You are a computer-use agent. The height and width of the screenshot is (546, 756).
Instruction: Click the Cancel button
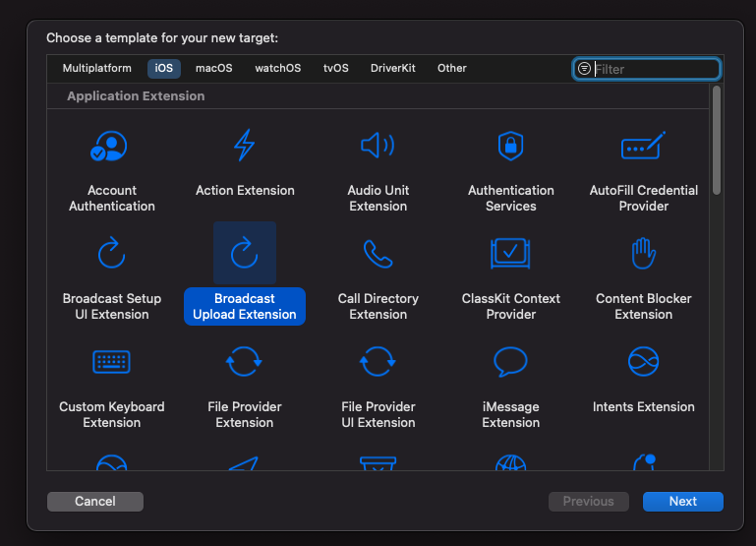95,502
